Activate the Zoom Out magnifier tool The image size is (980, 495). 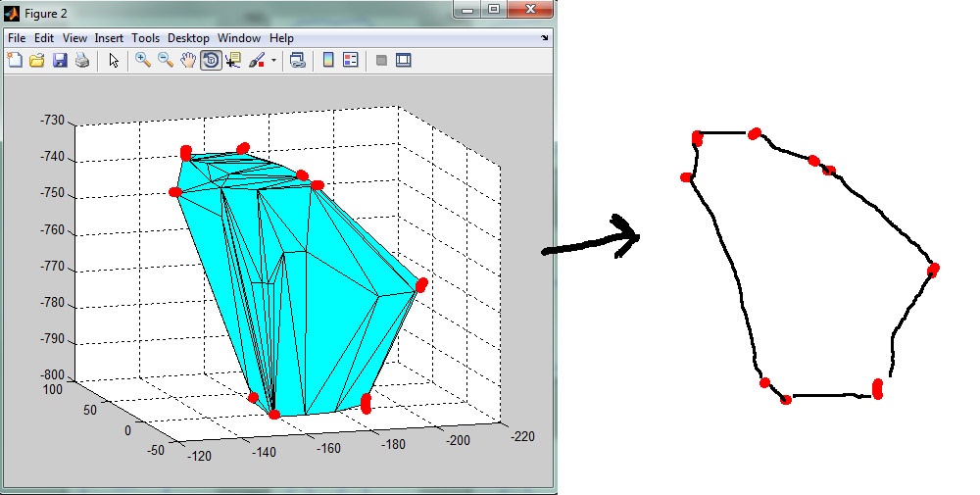pos(166,61)
